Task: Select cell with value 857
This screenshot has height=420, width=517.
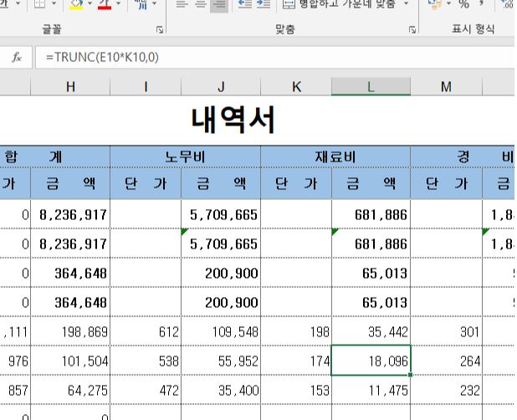Action: click(15, 391)
